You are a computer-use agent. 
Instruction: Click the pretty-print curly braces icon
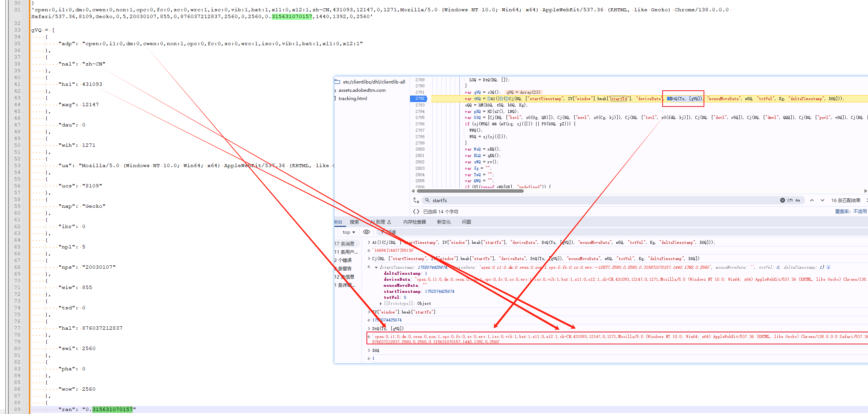(x=416, y=212)
